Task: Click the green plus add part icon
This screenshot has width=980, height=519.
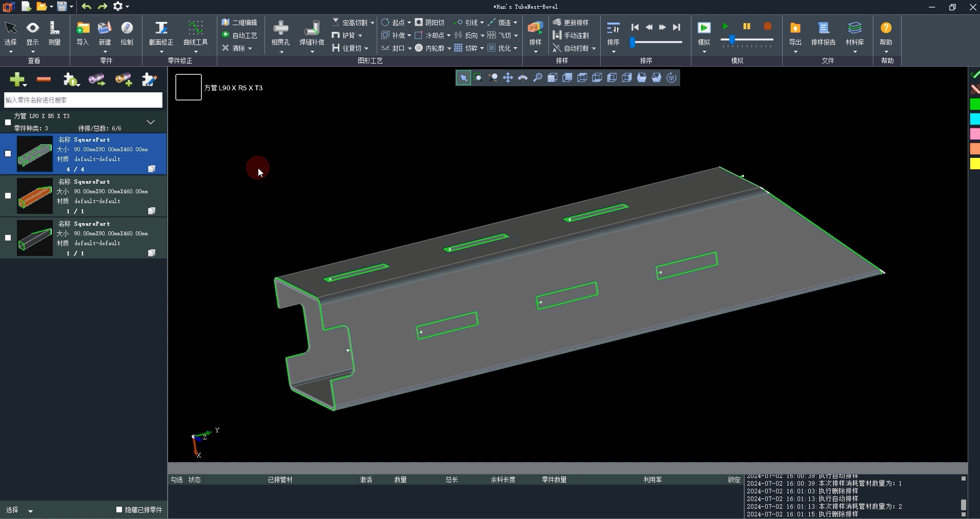Action: (16, 79)
